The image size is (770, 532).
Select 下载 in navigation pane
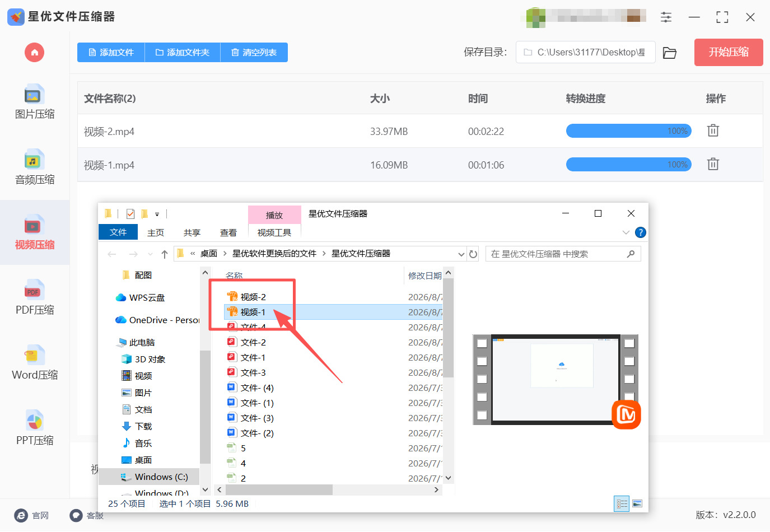[137, 426]
